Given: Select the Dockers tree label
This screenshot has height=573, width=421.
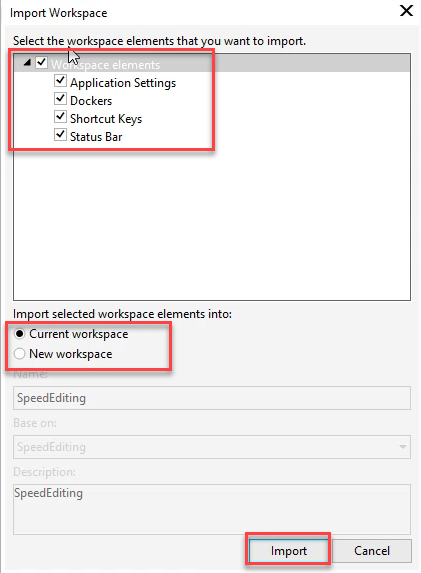Looking at the screenshot, I should tap(91, 100).
